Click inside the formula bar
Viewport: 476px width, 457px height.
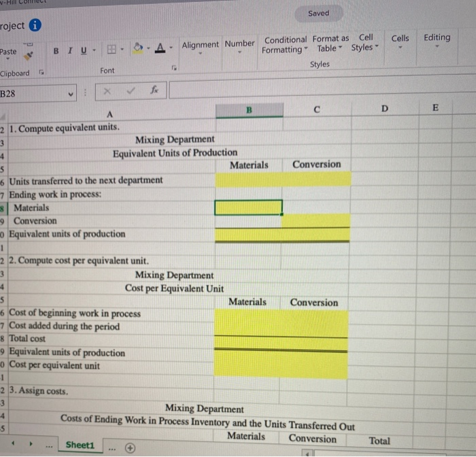322,88
